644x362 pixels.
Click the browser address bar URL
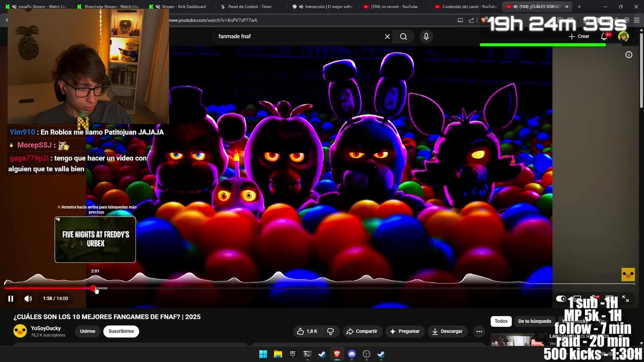pyautogui.click(x=213, y=20)
